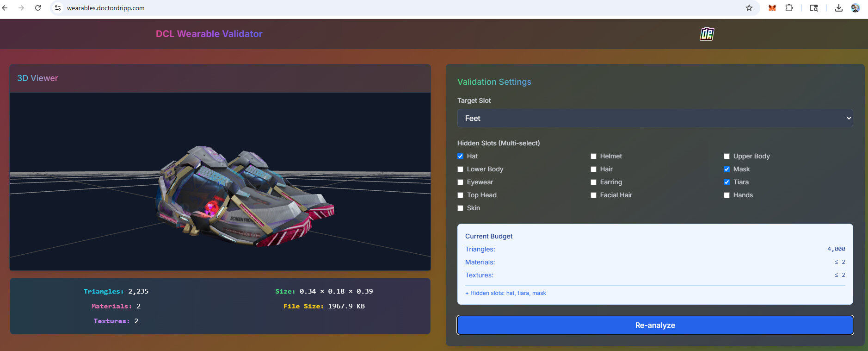The height and width of the screenshot is (351, 868).
Task: Click the budget Triangles value 4,000
Action: coord(836,249)
